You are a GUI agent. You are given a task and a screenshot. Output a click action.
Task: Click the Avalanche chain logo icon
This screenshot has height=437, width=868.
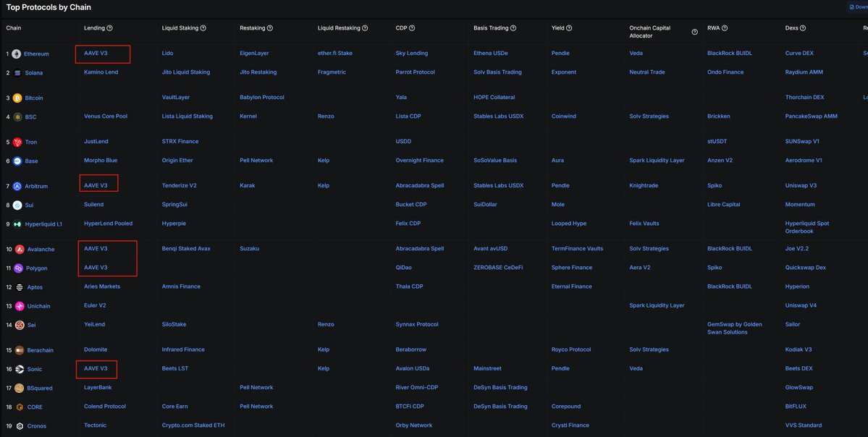click(x=20, y=250)
